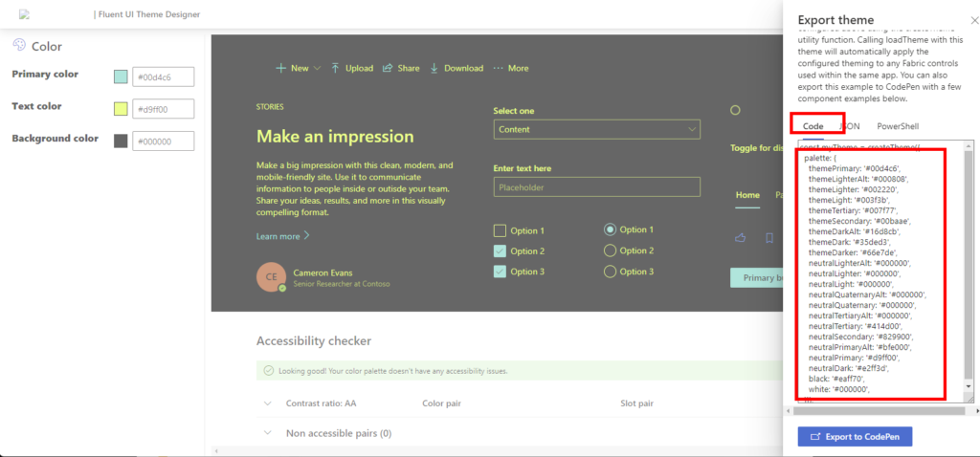Follow the Learn more link
Screen dimensions: 980x457
tap(282, 236)
